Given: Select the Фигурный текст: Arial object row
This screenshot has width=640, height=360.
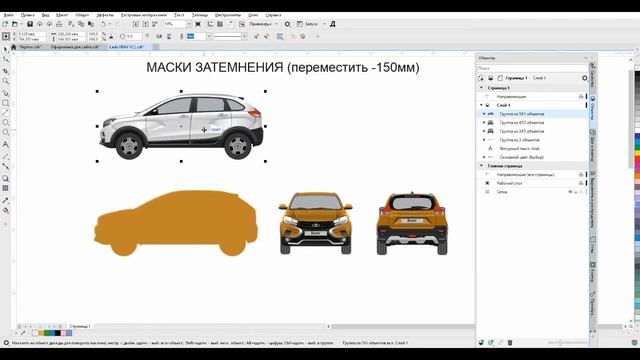Looking at the screenshot, I should pyautogui.click(x=532, y=149).
